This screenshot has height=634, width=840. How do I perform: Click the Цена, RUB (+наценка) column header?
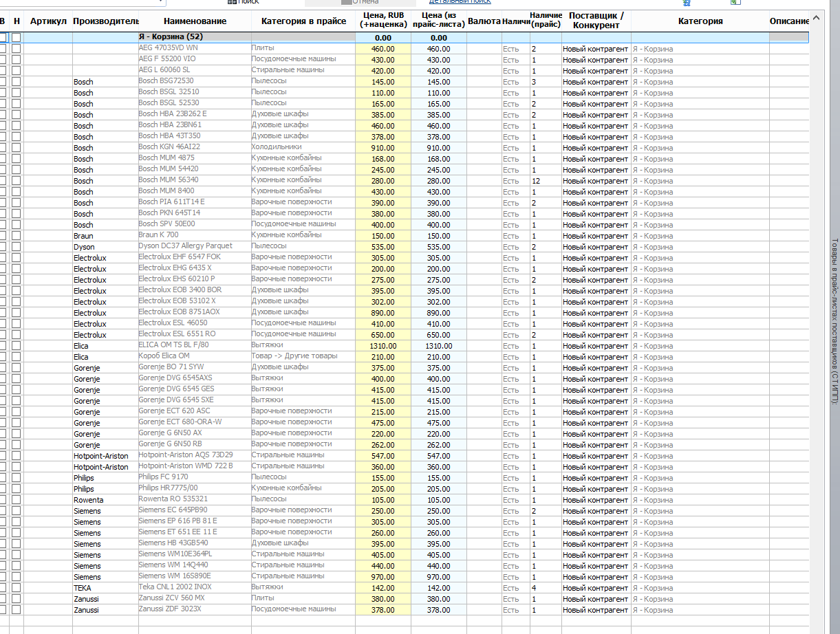coord(383,21)
